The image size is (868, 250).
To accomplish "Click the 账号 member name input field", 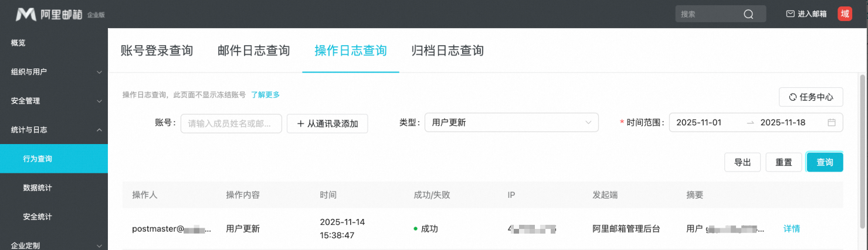I will point(231,124).
